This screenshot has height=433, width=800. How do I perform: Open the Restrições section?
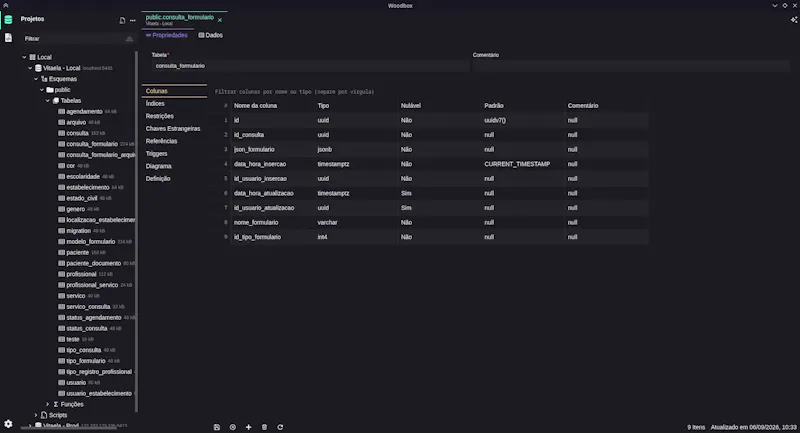pyautogui.click(x=174, y=116)
